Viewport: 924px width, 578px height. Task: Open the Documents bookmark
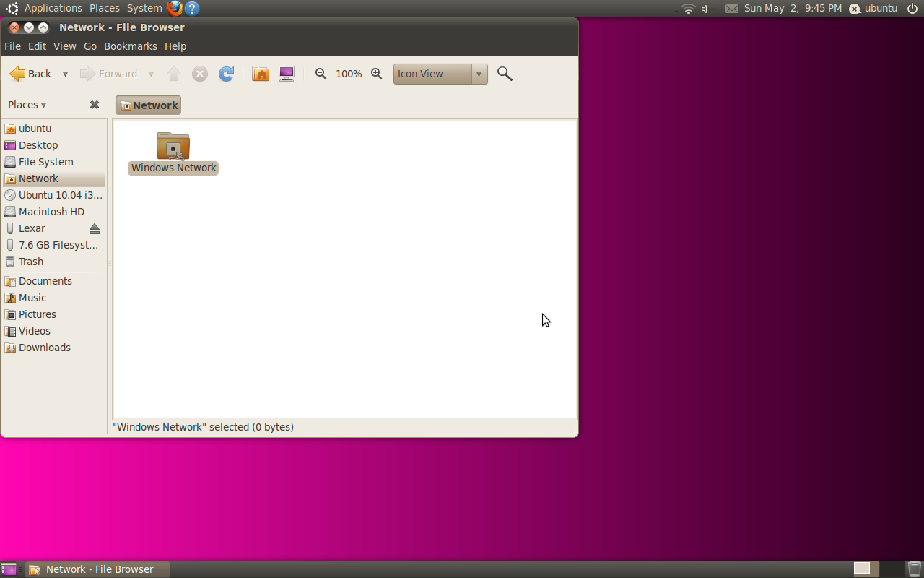54,281
